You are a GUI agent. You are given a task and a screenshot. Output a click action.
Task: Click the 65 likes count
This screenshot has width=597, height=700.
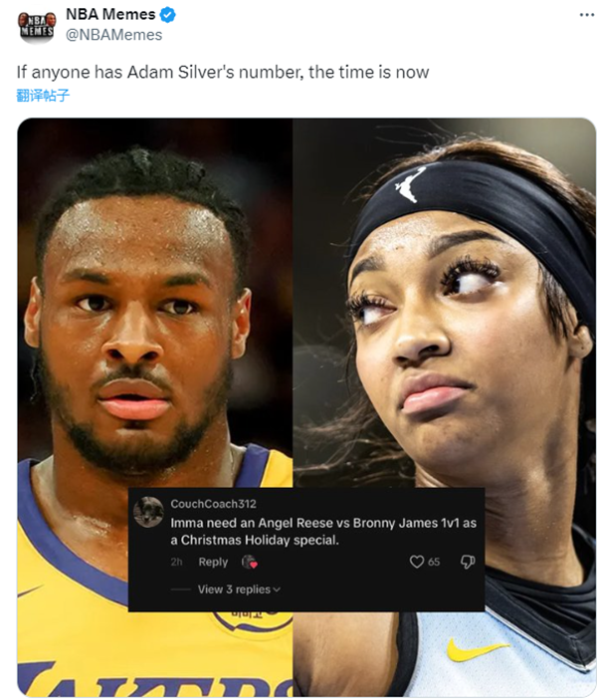tap(434, 562)
